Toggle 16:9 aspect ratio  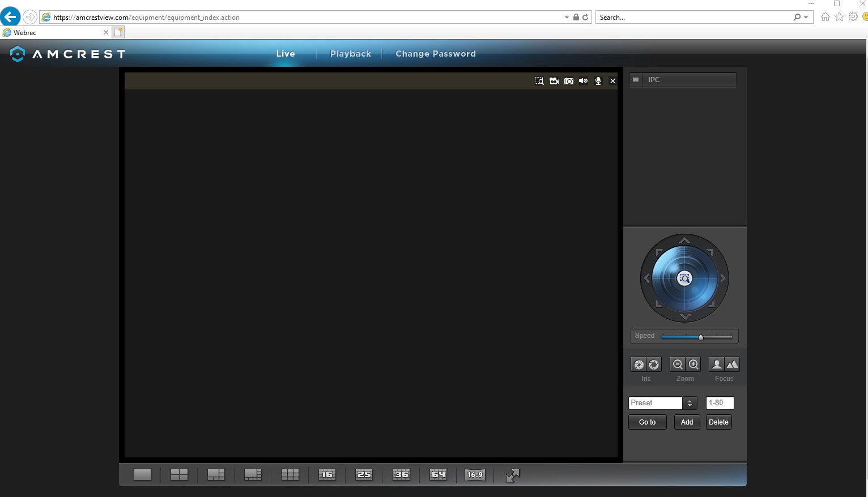click(x=475, y=474)
